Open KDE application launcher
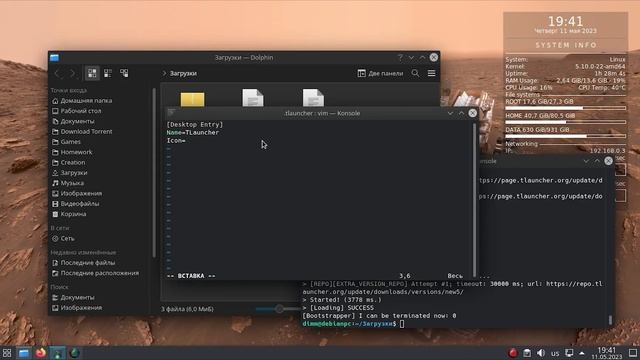The height and width of the screenshot is (360, 640). [x=7, y=353]
